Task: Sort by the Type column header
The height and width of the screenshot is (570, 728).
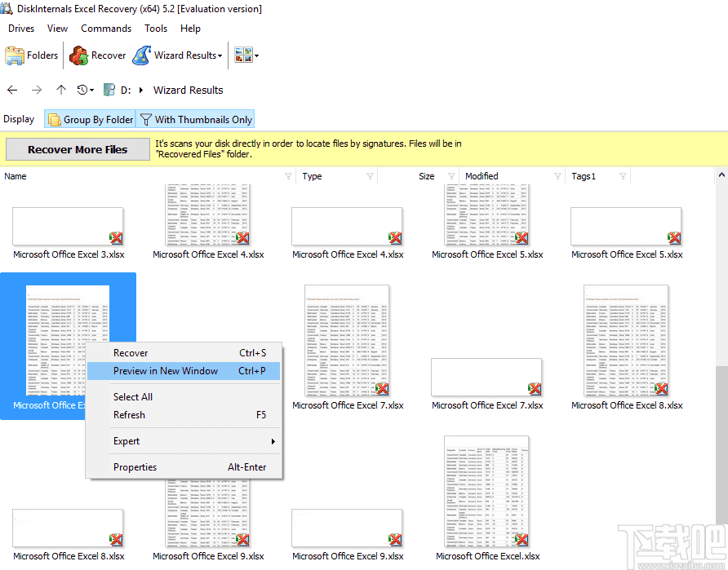Action: click(312, 176)
